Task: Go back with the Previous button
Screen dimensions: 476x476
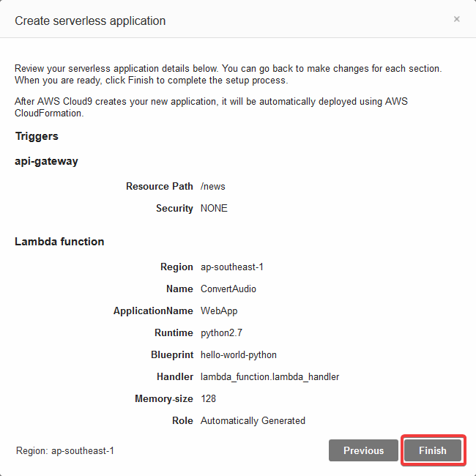Action: point(363,450)
